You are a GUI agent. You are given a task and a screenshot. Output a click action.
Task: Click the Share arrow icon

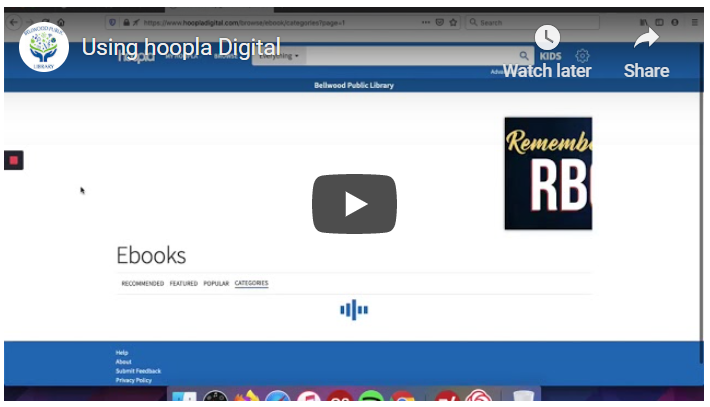646,38
